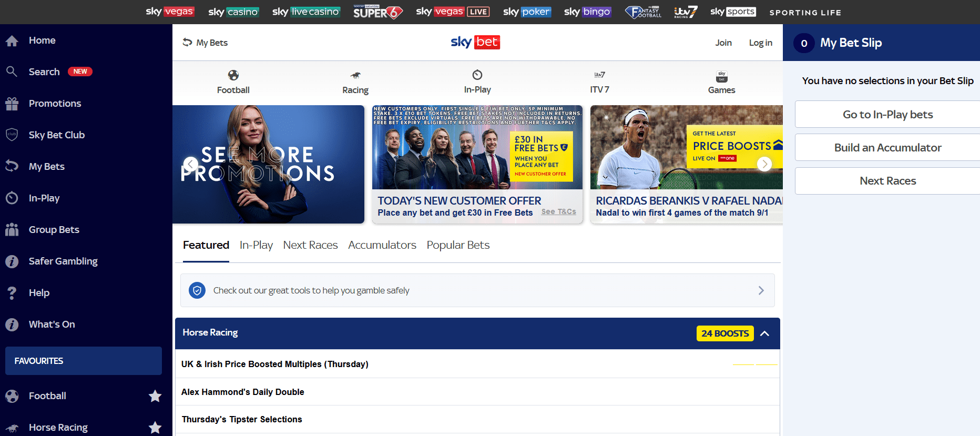Toggle the Football favourite star
This screenshot has height=436, width=980.
tap(155, 396)
